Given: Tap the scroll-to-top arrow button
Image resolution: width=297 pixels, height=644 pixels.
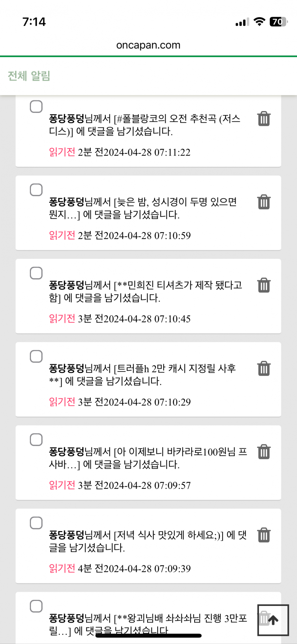Looking at the screenshot, I should click(273, 620).
